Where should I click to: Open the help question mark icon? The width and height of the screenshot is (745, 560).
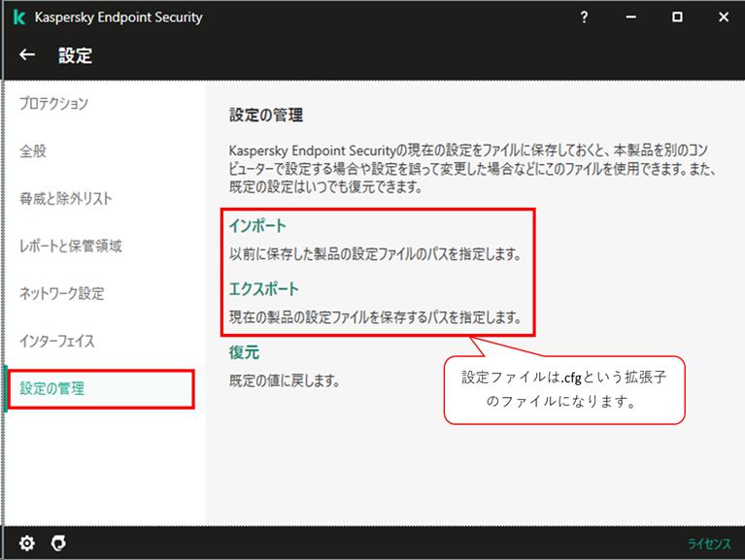[x=584, y=17]
